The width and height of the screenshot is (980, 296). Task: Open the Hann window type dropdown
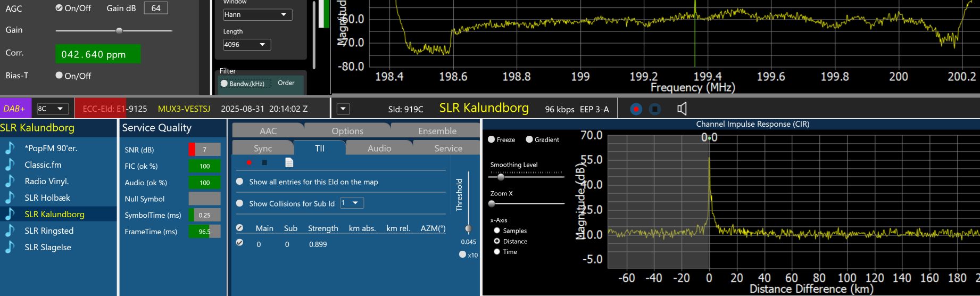258,15
